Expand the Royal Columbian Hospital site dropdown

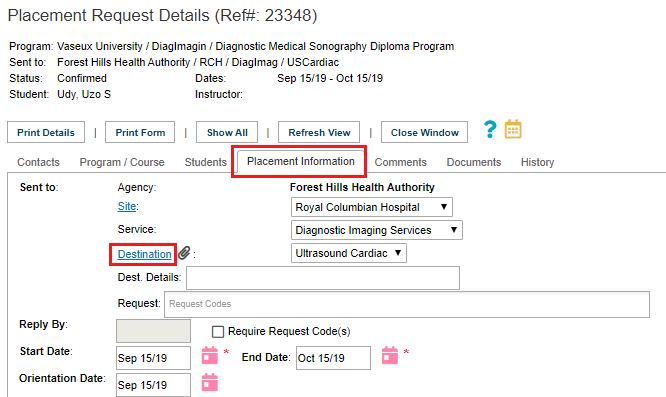[x=372, y=207]
